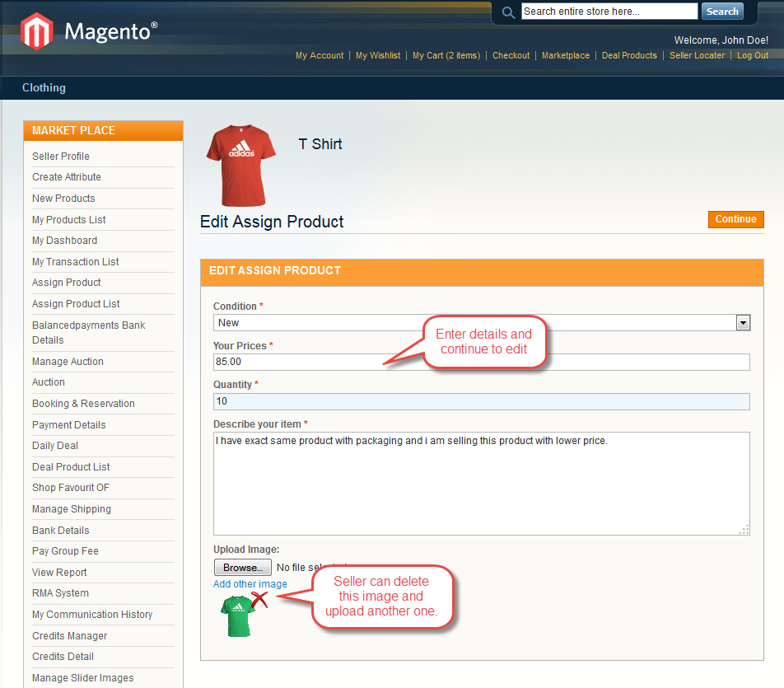
Task: Open Manage Slider Images
Action: 83,678
